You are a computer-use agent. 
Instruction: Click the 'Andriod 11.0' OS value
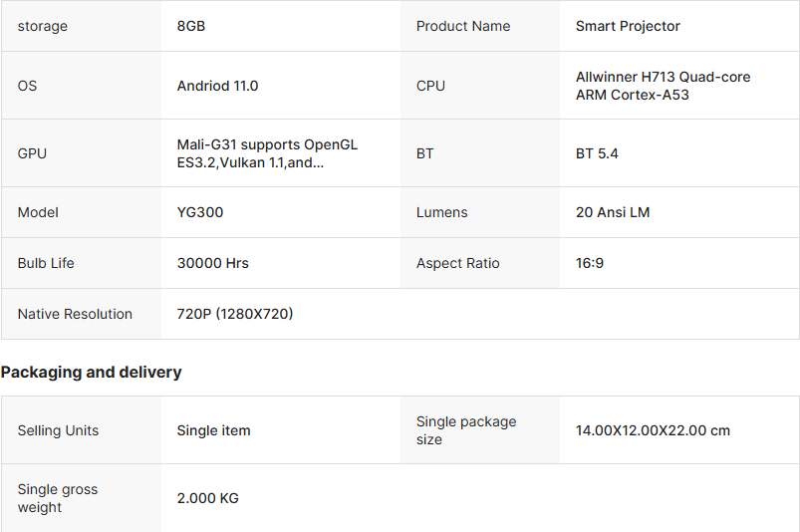tap(217, 86)
